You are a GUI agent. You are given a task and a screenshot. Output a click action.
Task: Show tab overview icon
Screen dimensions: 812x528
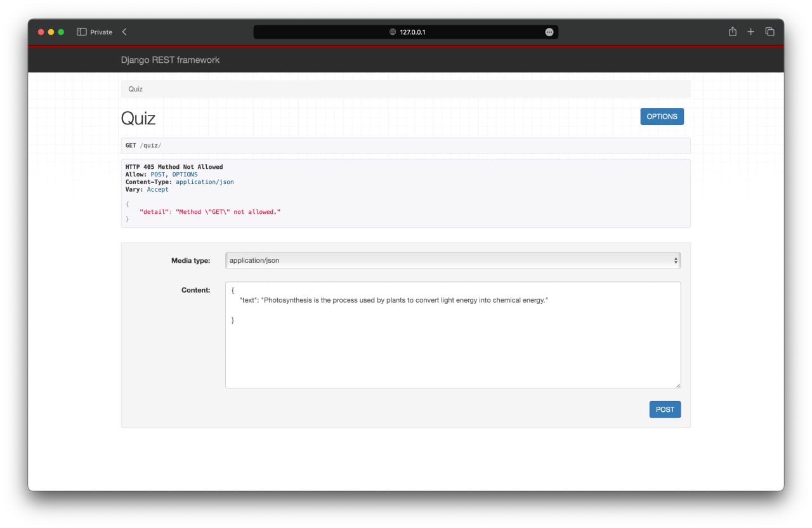click(x=769, y=32)
